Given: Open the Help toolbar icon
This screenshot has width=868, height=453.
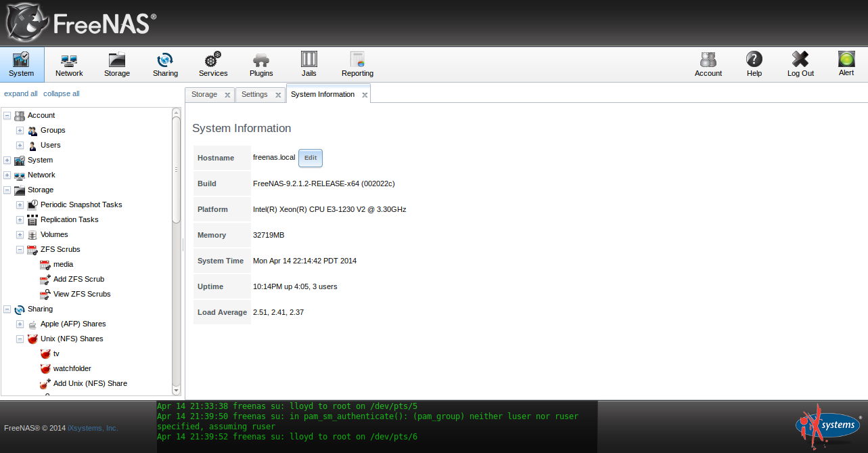Looking at the screenshot, I should (x=754, y=65).
